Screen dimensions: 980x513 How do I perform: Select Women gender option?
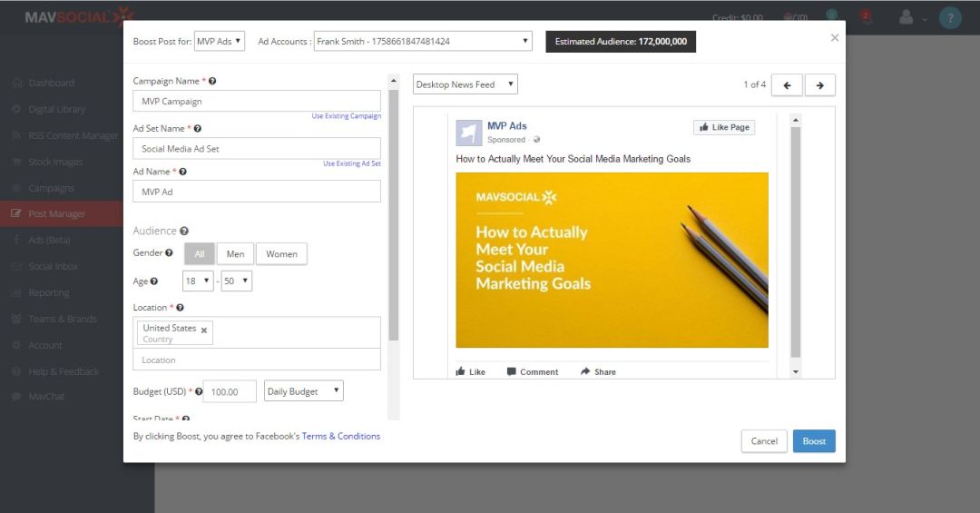point(281,254)
